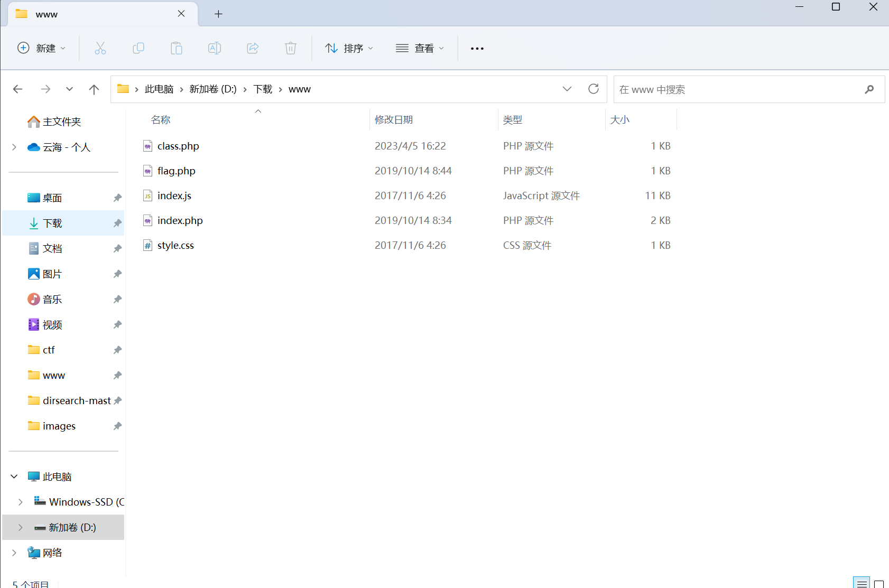Image resolution: width=889 pixels, height=588 pixels.
Task: Open 主文件夹 in the sidebar
Action: (x=62, y=122)
